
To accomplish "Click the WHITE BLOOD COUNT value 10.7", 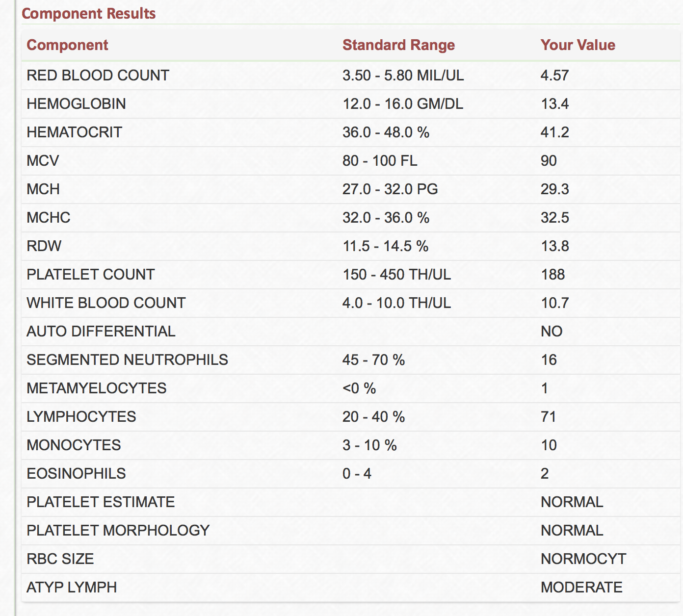I will (554, 303).
